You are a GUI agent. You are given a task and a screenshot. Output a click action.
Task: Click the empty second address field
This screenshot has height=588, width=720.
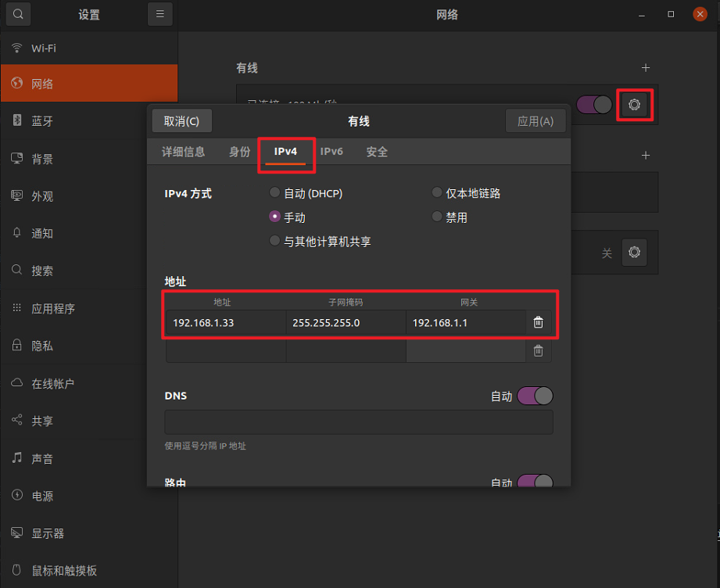[227, 351]
